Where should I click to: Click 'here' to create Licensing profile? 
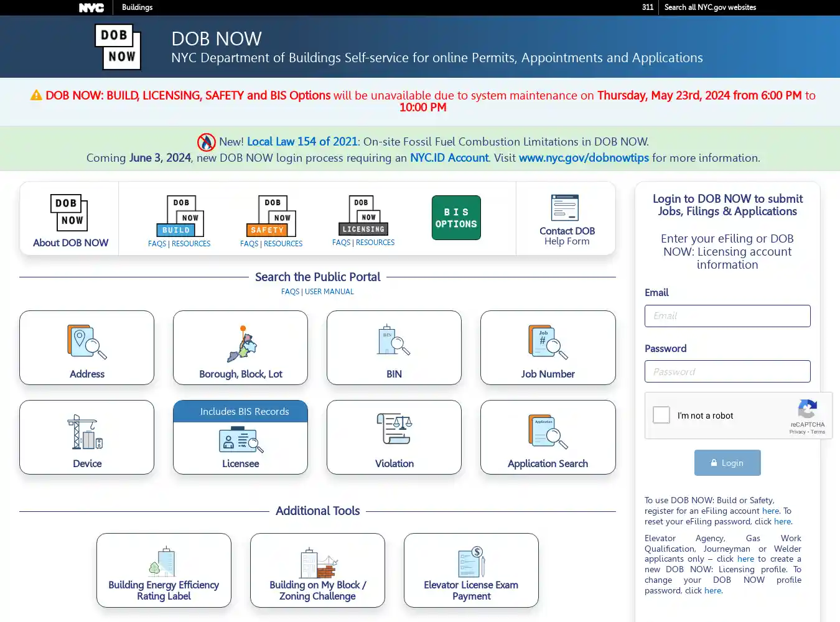(x=745, y=559)
